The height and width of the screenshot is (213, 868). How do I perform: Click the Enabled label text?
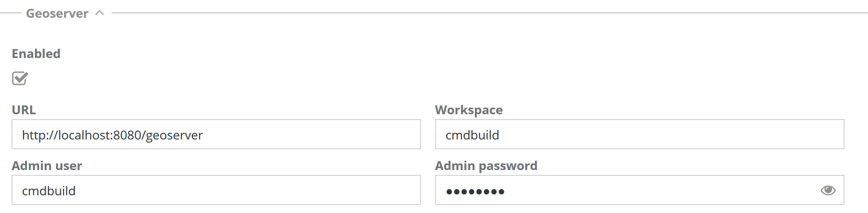click(x=36, y=54)
